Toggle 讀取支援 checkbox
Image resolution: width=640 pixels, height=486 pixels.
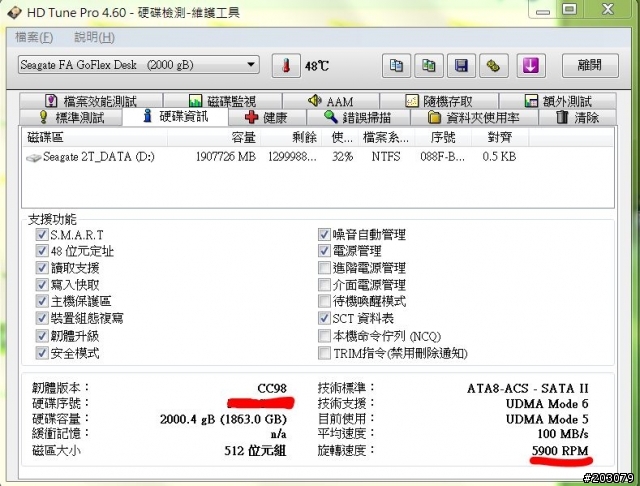tap(41, 268)
